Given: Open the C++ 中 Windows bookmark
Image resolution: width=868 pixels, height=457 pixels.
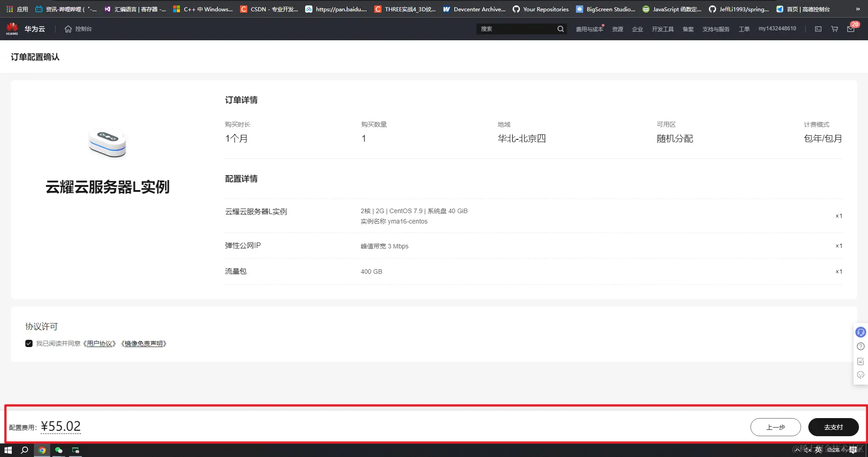Looking at the screenshot, I should tap(203, 9).
